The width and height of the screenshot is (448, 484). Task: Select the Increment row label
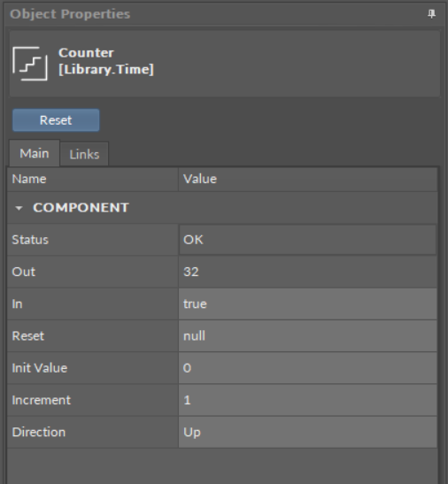point(41,400)
